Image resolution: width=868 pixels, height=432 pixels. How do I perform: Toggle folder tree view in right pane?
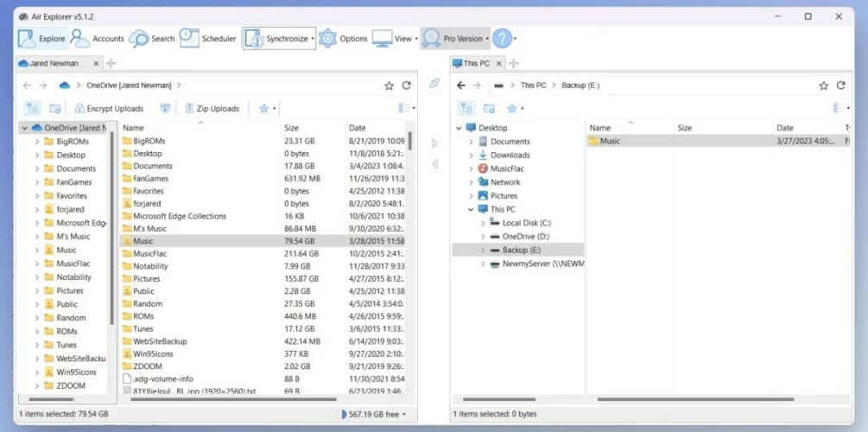[x=466, y=109]
